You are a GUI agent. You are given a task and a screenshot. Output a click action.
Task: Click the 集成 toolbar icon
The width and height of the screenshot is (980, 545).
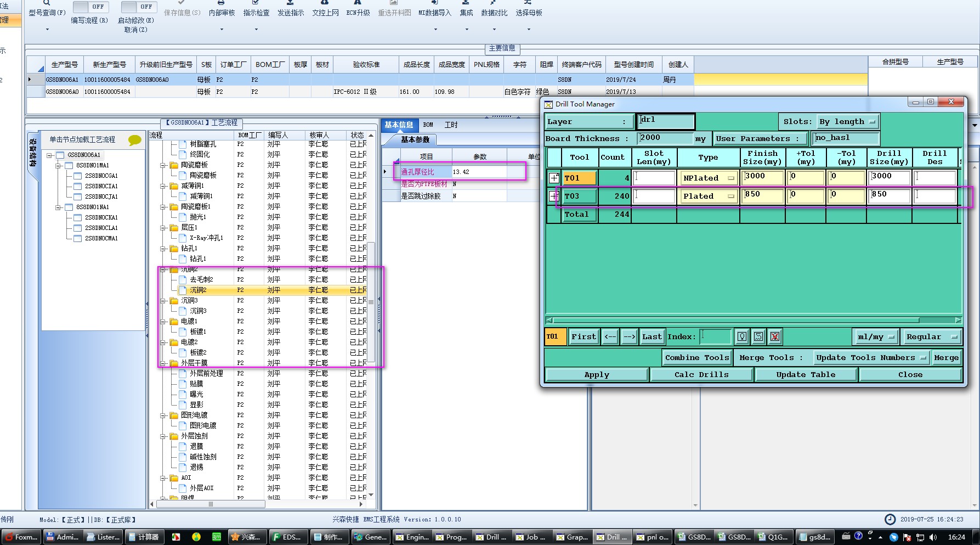[x=466, y=3]
